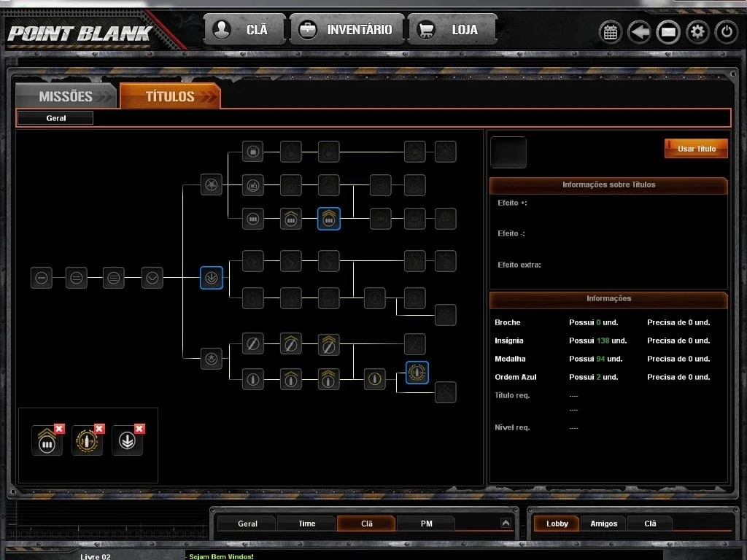Select the knife node with double chevron
The width and height of the screenshot is (747, 560).
[x=329, y=344]
